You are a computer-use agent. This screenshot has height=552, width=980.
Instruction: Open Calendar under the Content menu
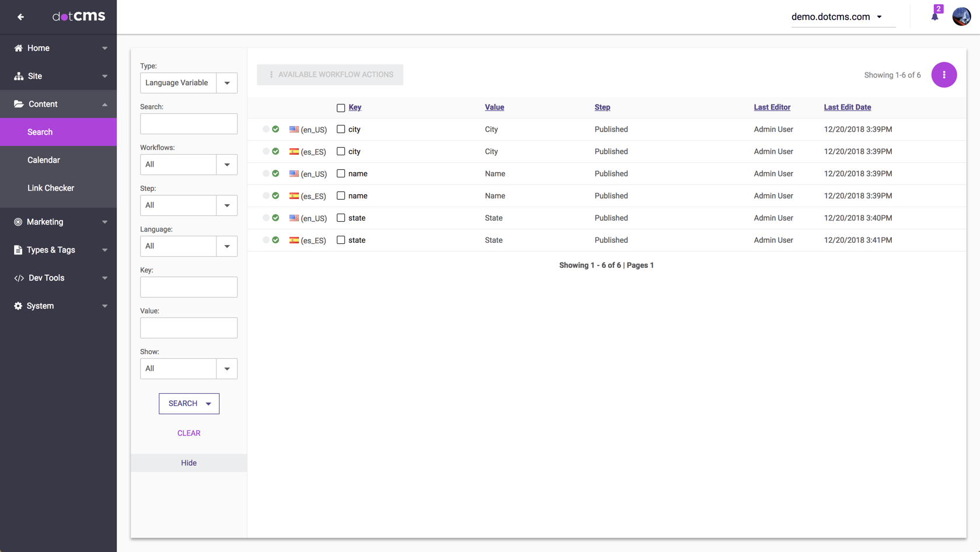coord(44,160)
